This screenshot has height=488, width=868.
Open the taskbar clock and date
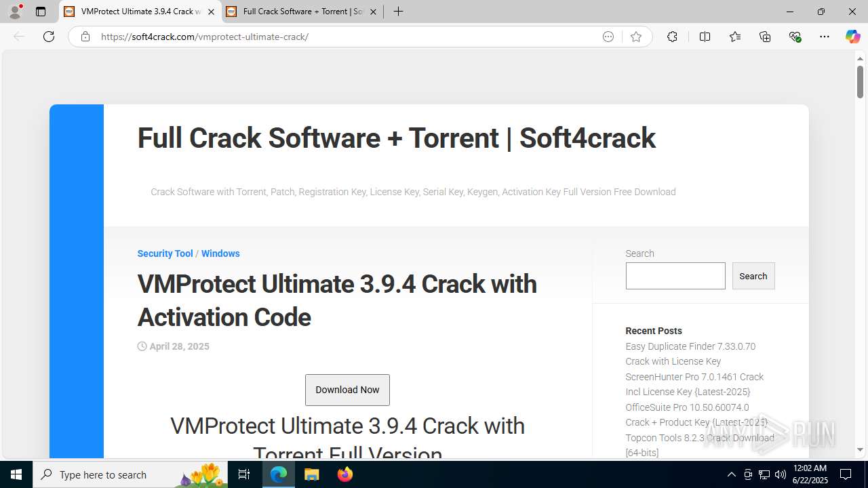click(810, 474)
